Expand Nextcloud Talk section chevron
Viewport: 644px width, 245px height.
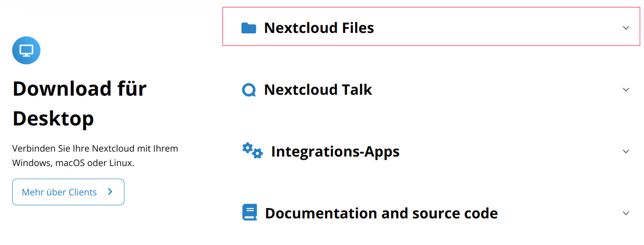coord(626,90)
